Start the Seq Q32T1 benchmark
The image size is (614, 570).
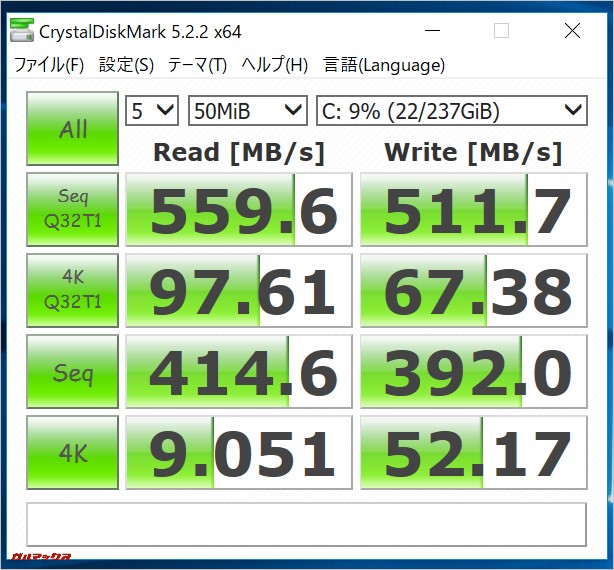[72, 209]
